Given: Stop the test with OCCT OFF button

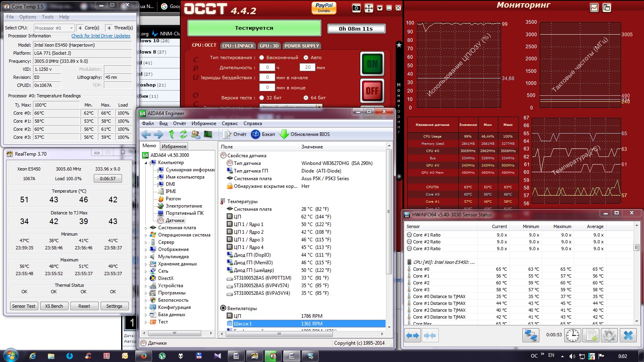Looking at the screenshot, I should click(372, 91).
